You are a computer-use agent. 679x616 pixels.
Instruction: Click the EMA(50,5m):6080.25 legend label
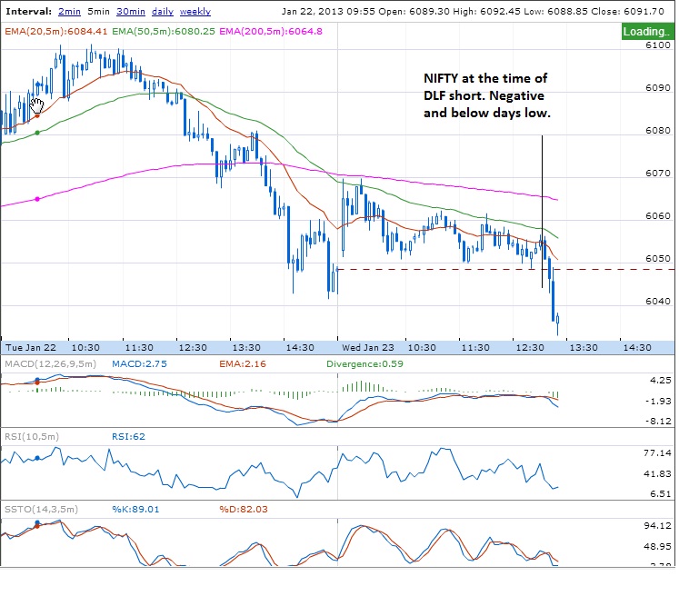(x=164, y=31)
